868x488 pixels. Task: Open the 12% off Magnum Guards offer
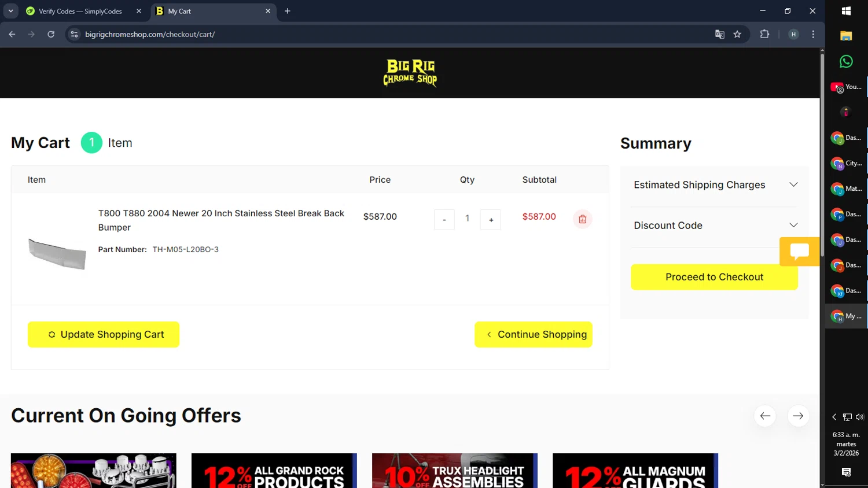coord(635,471)
